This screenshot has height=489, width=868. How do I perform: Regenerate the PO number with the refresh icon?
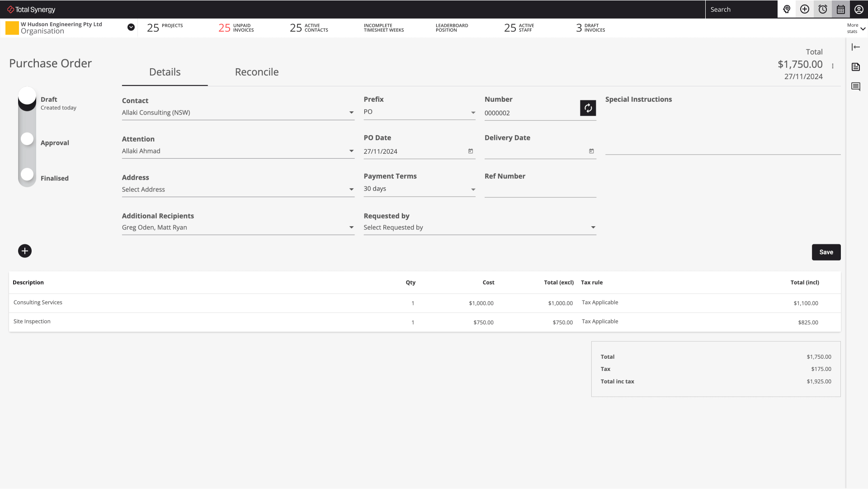click(587, 108)
